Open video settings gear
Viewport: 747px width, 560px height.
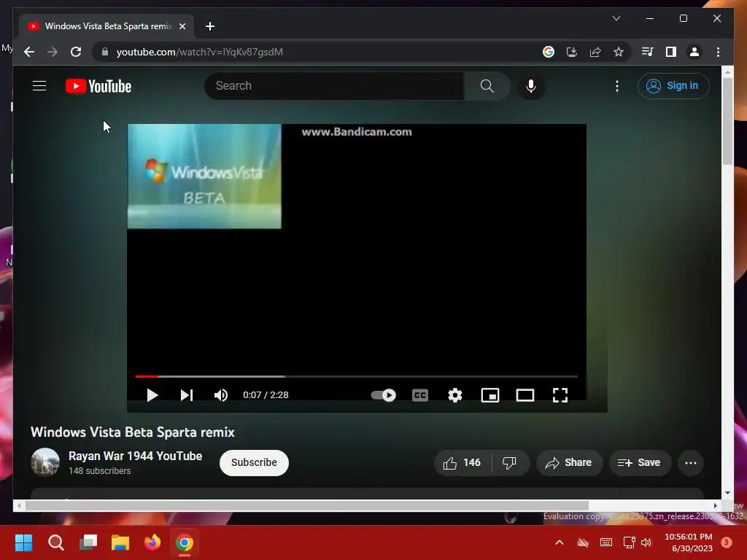point(455,395)
